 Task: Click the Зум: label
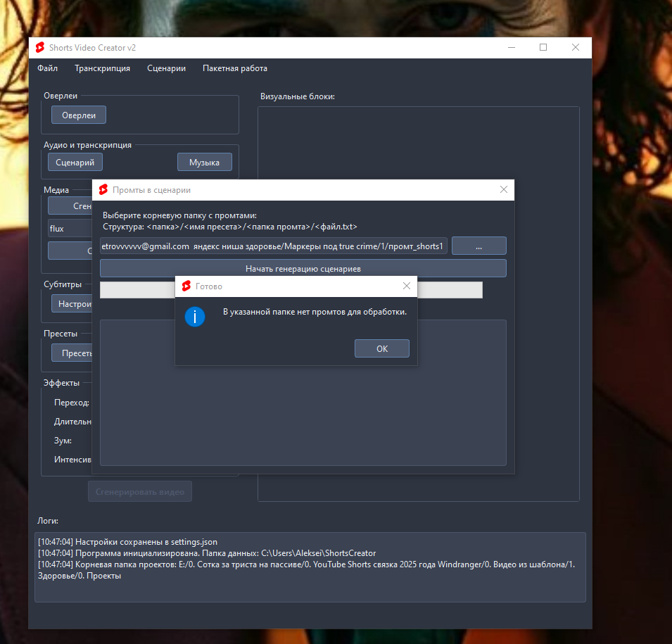pyautogui.click(x=63, y=441)
